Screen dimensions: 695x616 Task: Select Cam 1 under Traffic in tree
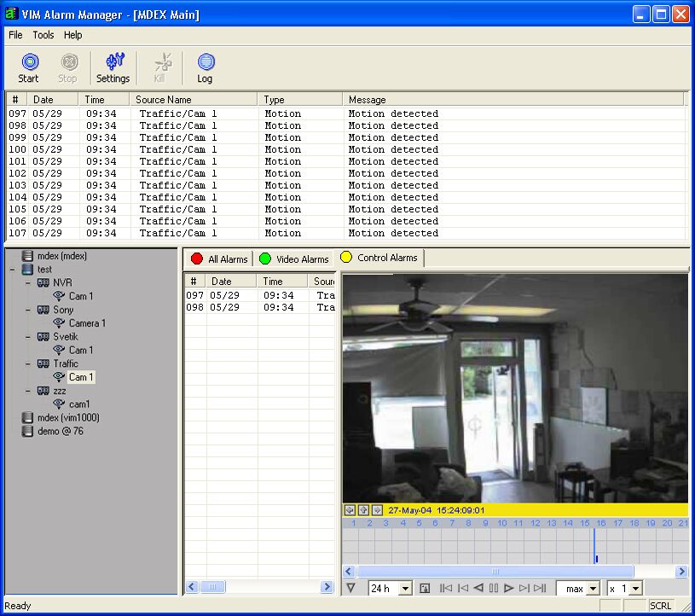(81, 377)
